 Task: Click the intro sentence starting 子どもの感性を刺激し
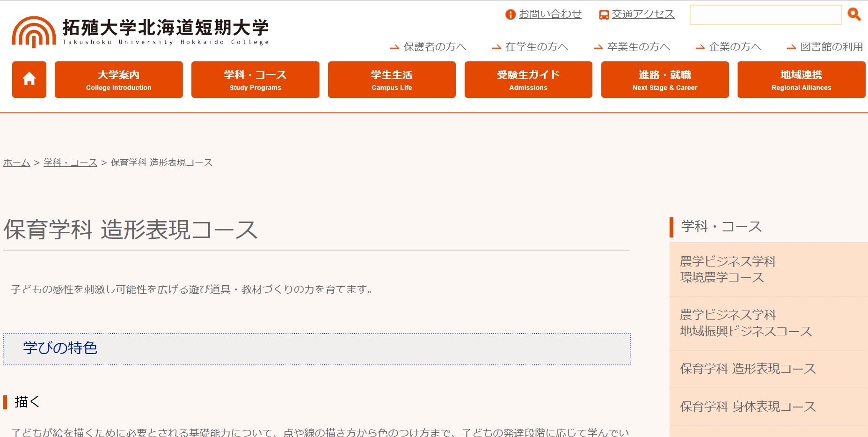click(x=193, y=289)
